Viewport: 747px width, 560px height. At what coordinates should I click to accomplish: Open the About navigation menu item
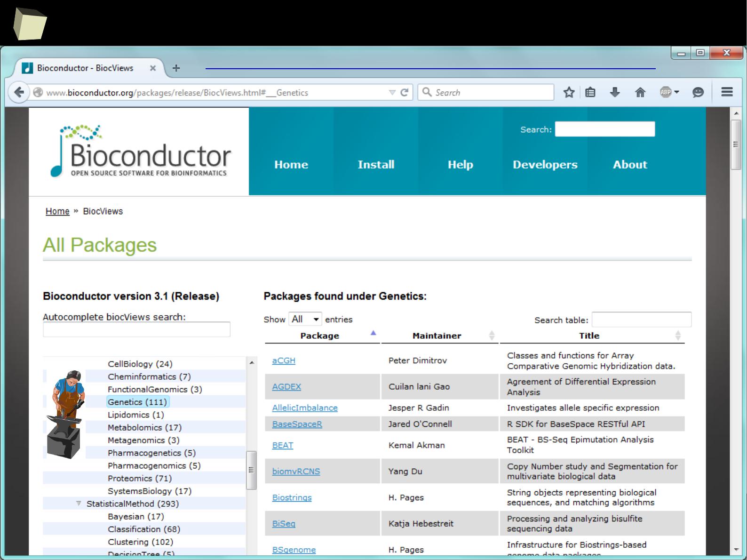[x=630, y=165]
